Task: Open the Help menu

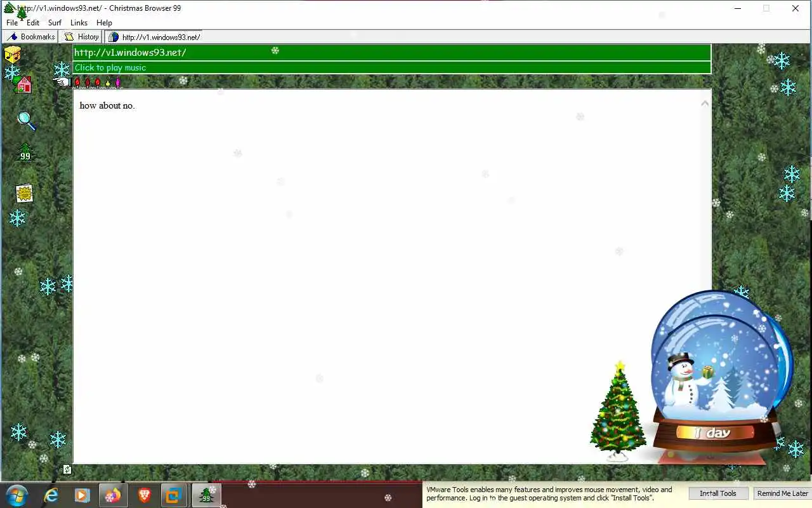Action: pyautogui.click(x=104, y=23)
